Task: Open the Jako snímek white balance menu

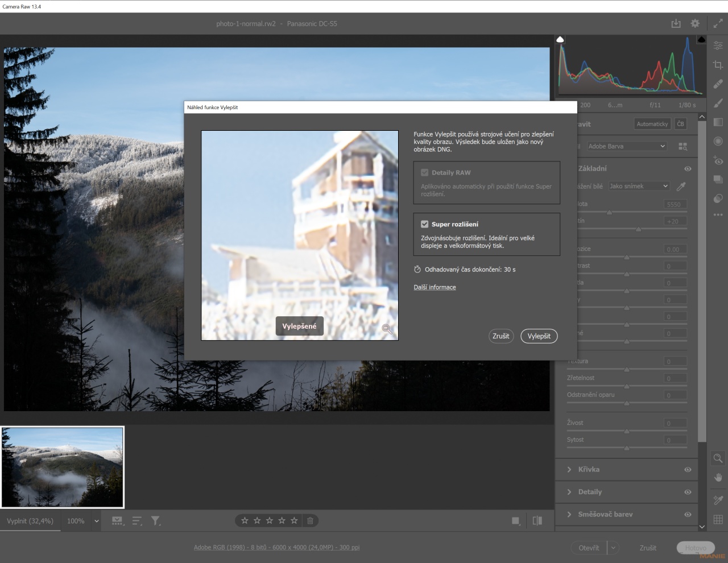Action: point(638,186)
